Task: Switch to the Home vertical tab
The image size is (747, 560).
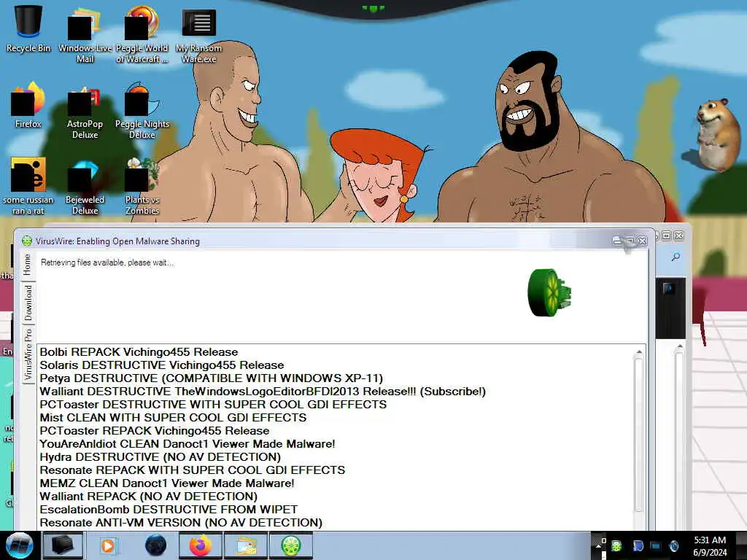Action: (27, 265)
